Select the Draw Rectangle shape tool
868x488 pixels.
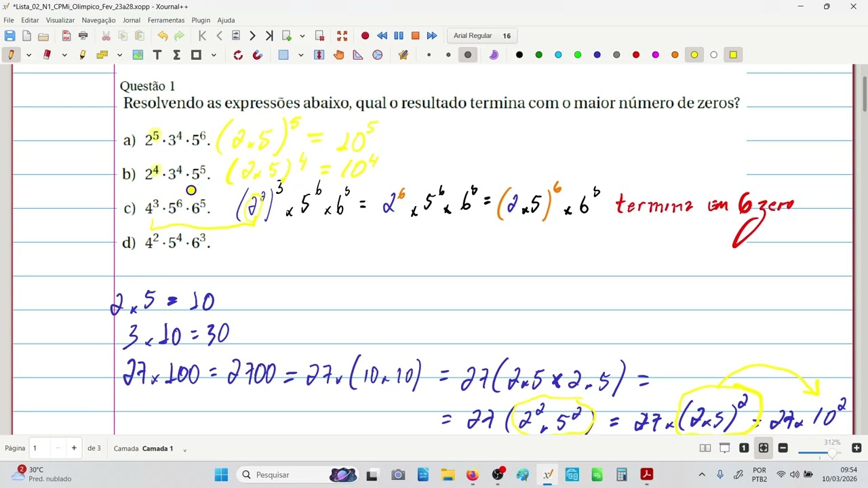[x=196, y=55]
